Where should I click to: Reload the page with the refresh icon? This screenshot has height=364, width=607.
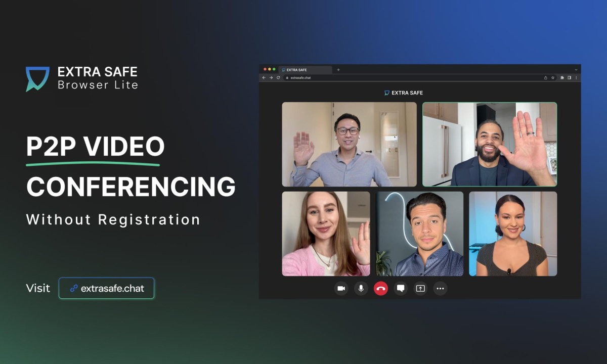point(278,77)
